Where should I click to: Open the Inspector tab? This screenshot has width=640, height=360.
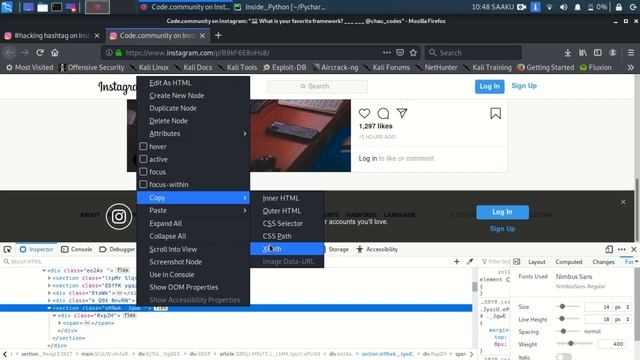37,249
